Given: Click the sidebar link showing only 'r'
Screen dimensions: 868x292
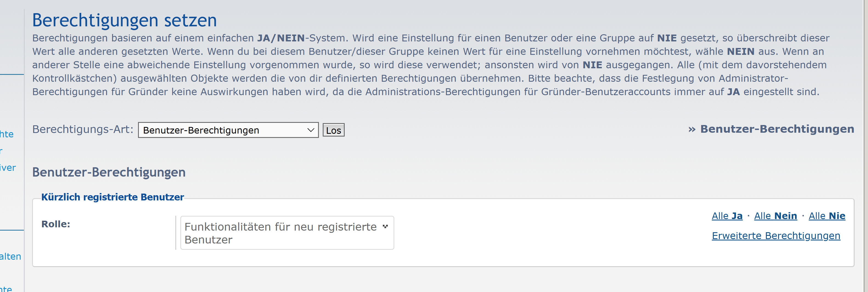Looking at the screenshot, I should (x=1, y=151).
